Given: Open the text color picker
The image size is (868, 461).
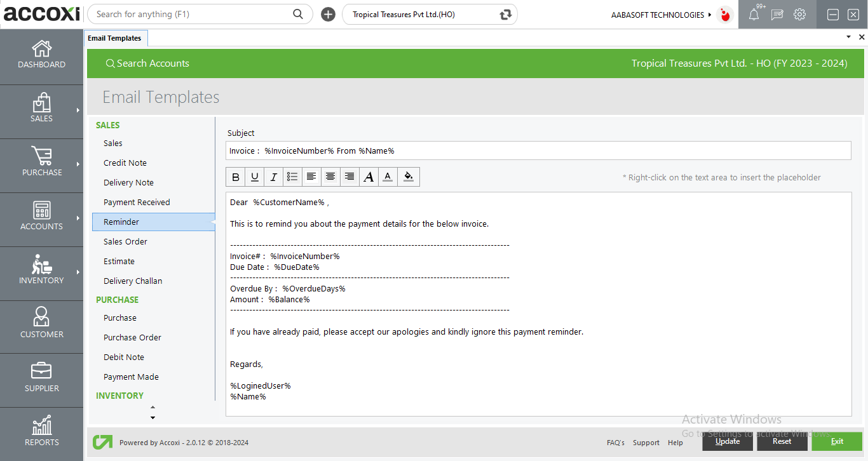Looking at the screenshot, I should click(388, 177).
